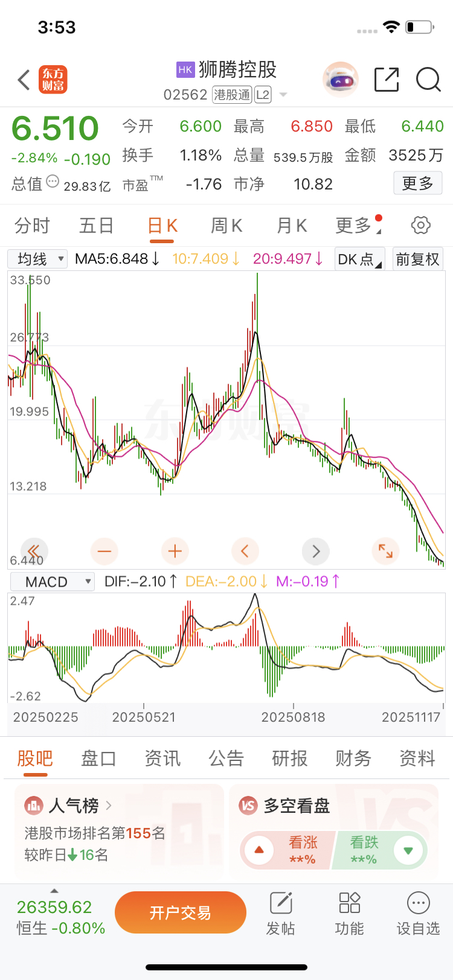Image resolution: width=453 pixels, height=980 pixels.
Task: Move chart right with arrow icon
Action: (x=316, y=551)
